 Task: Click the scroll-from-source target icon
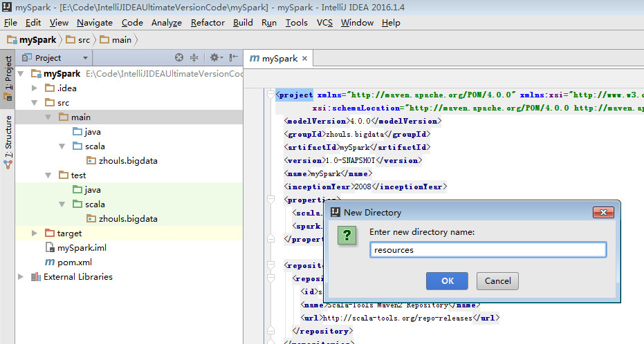coord(178,58)
